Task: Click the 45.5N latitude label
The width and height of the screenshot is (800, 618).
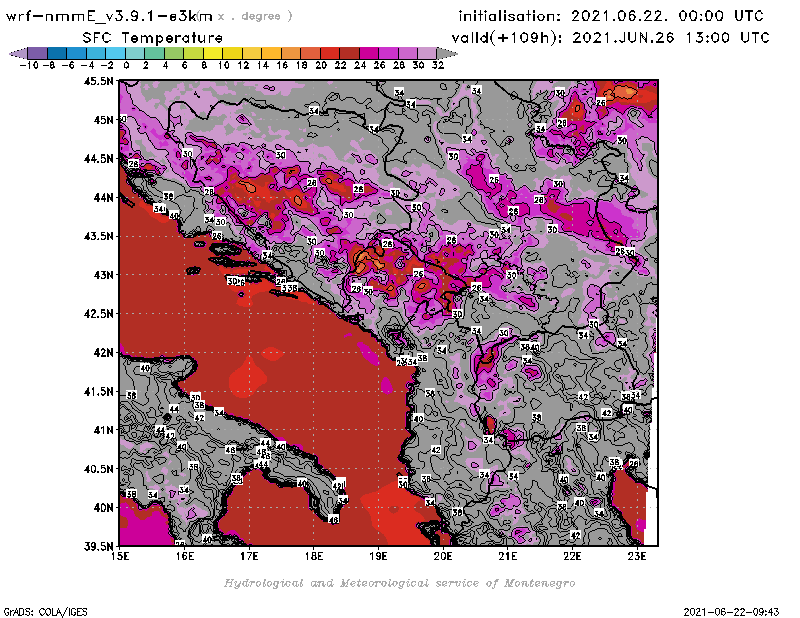Action: coord(98,81)
